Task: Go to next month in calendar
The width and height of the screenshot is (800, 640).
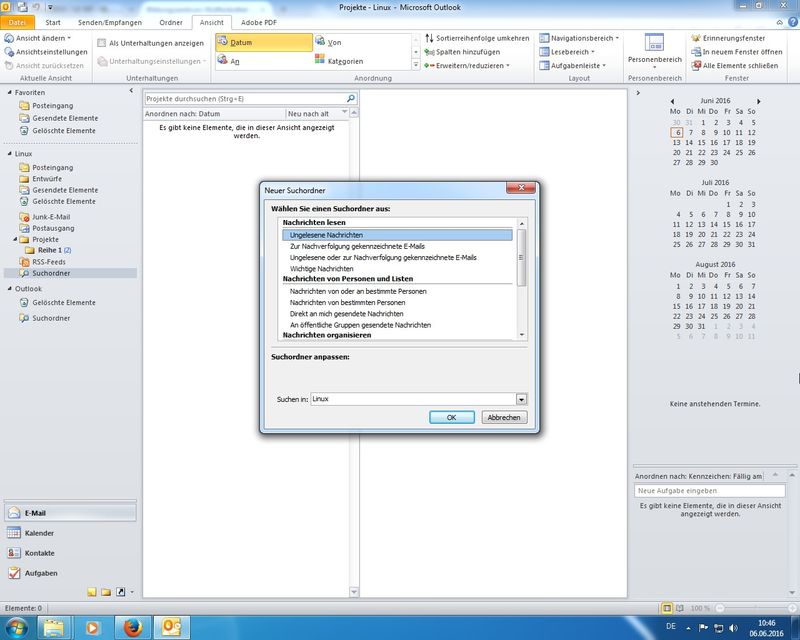Action: pyautogui.click(x=759, y=101)
